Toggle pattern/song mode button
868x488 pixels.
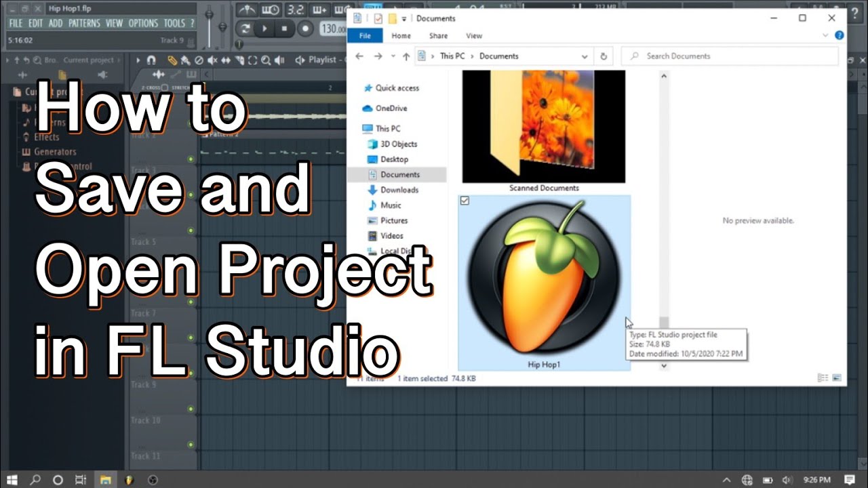click(245, 28)
